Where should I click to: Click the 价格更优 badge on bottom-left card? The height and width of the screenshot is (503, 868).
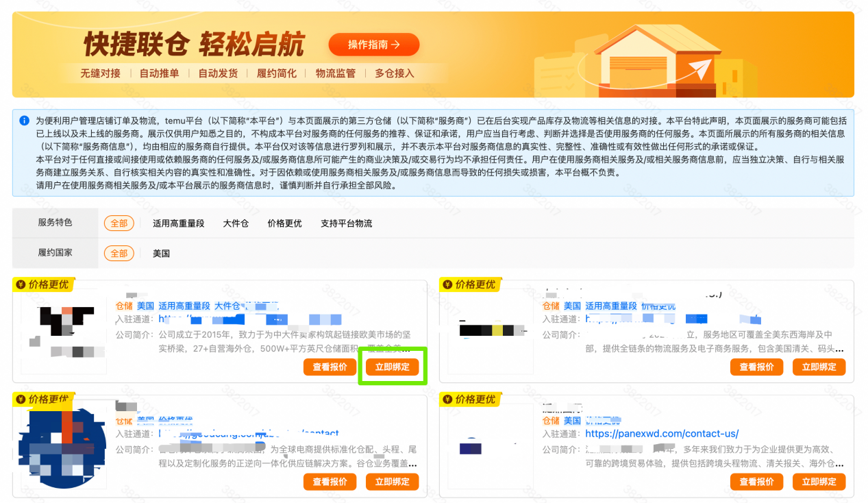pos(44,400)
